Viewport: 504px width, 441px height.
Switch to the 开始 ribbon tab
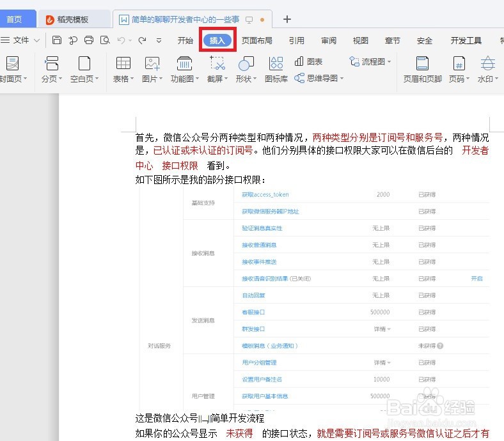tap(185, 40)
